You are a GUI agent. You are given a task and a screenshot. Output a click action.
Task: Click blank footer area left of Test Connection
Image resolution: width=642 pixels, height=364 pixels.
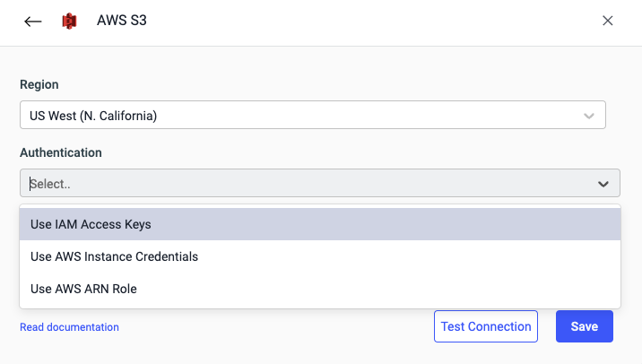[269, 327]
